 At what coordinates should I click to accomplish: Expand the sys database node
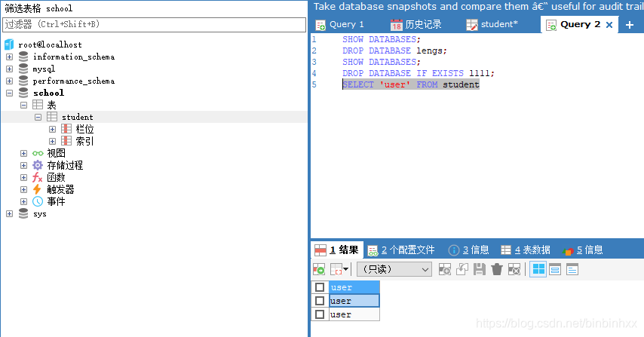(x=10, y=213)
